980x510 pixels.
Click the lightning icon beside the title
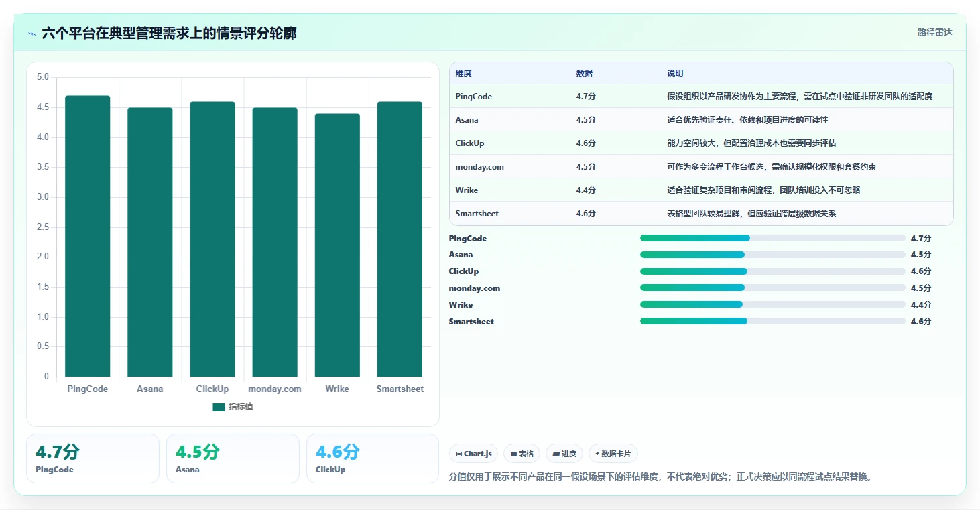pyautogui.click(x=32, y=34)
